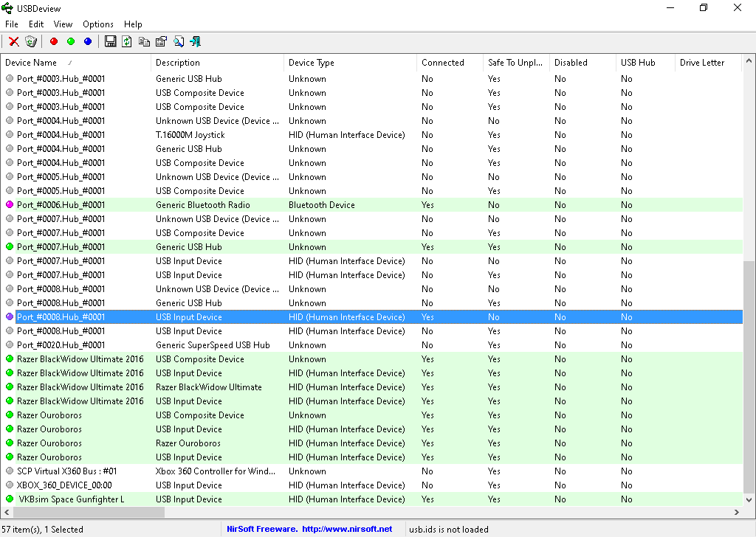Screen dimensions: 756x537
Task: Sort by the Device Name column header
Action: point(76,63)
